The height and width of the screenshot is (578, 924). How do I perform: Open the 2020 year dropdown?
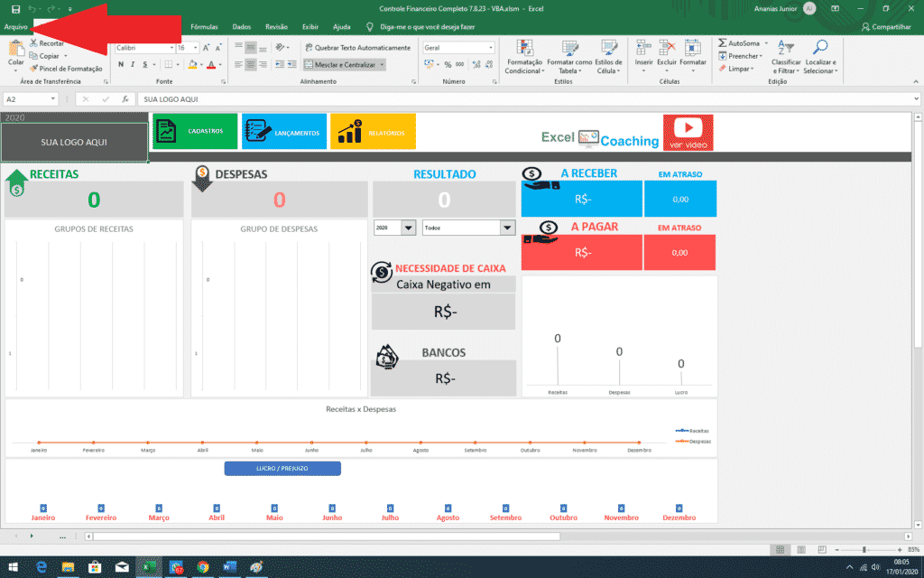coord(409,228)
